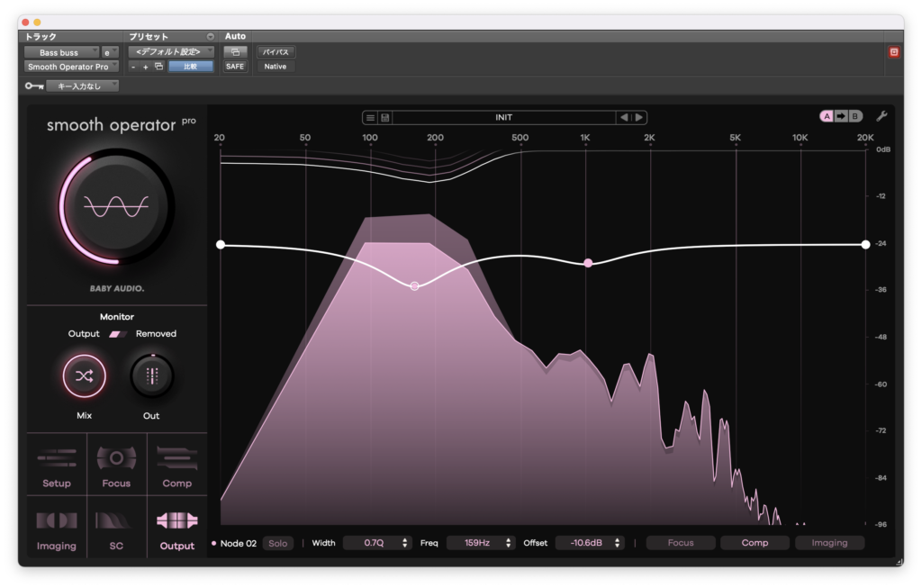Click the Freq 159Hz value field
This screenshot has width=922, height=588.
coord(477,543)
